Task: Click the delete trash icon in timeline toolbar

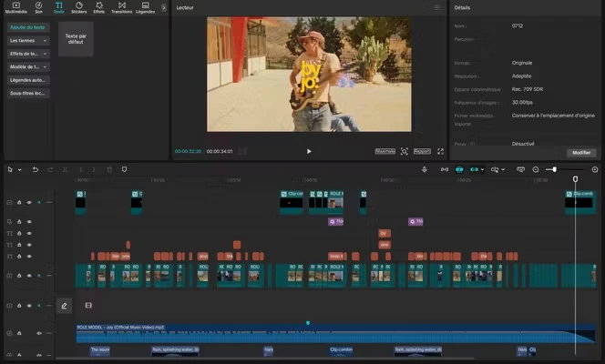Action: tap(109, 169)
